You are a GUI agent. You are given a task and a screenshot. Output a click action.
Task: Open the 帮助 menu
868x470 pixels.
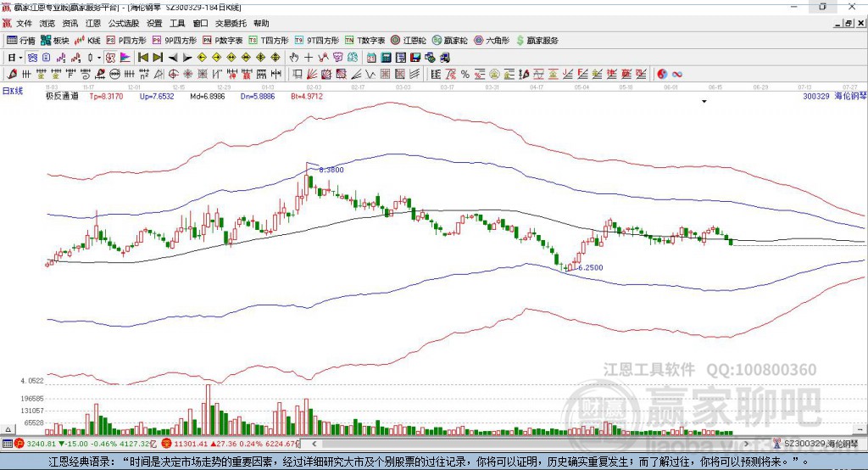[261, 23]
